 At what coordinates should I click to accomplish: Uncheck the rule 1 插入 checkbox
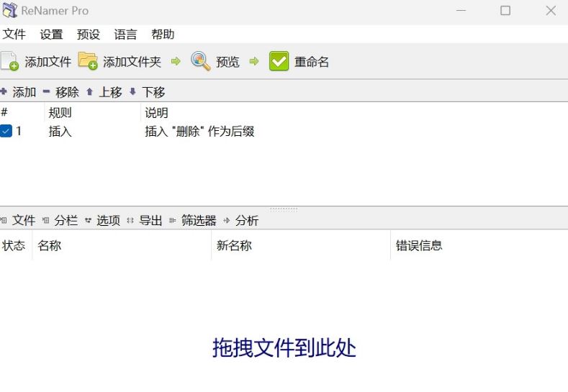[x=6, y=132]
